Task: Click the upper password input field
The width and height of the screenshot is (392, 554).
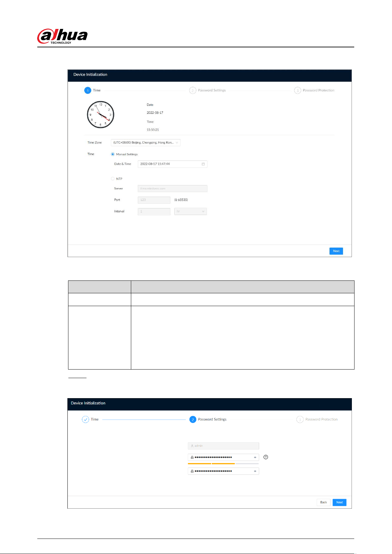Action: tap(223, 457)
